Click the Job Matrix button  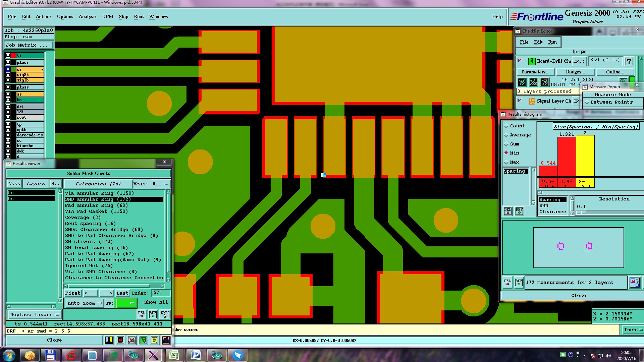(29, 45)
